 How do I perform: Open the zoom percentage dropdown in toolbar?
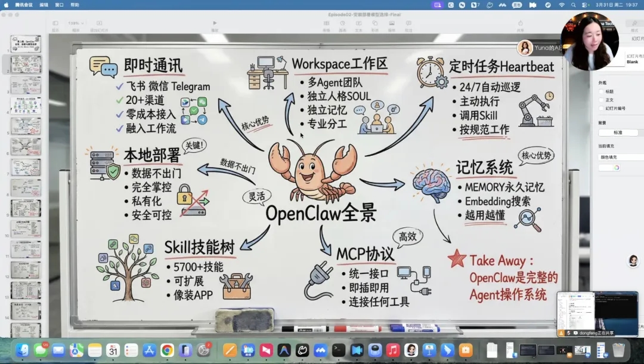coord(76,23)
